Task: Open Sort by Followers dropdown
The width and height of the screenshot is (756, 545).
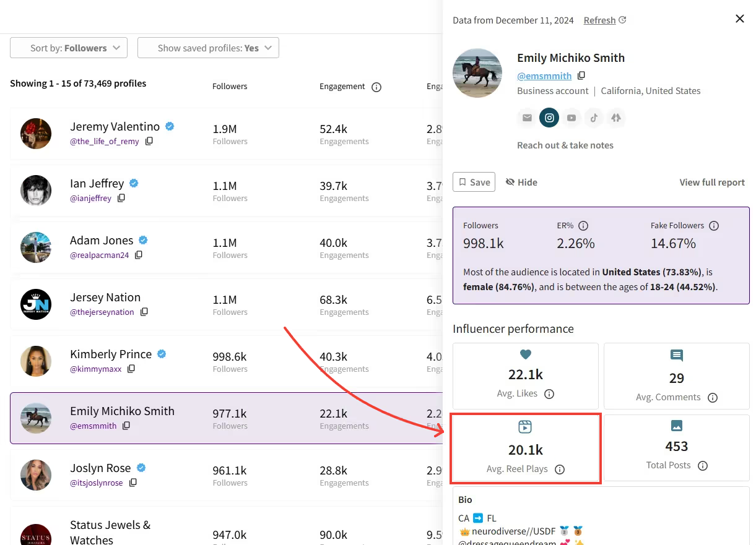Action: click(69, 48)
